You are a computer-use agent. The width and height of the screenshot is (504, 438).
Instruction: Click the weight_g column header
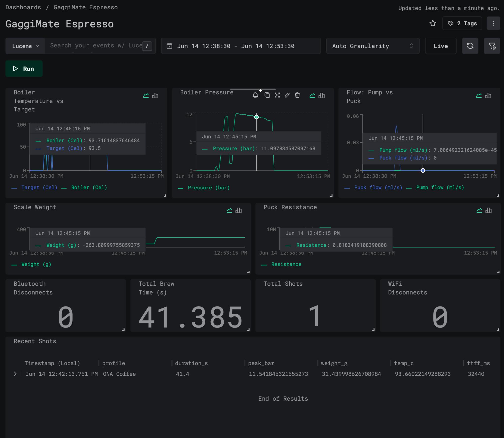(334, 363)
